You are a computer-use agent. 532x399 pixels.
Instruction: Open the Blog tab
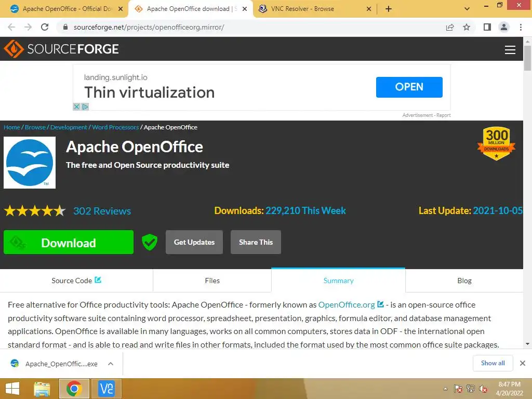click(464, 281)
